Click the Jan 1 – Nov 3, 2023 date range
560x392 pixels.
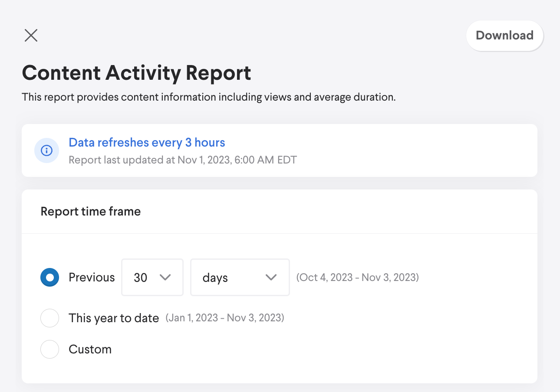click(x=225, y=318)
